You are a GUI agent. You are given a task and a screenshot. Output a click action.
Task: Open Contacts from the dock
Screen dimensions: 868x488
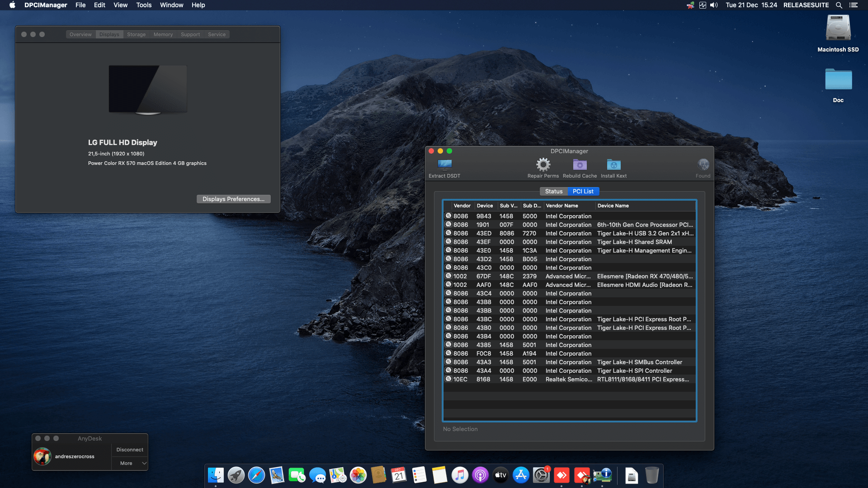tap(378, 475)
